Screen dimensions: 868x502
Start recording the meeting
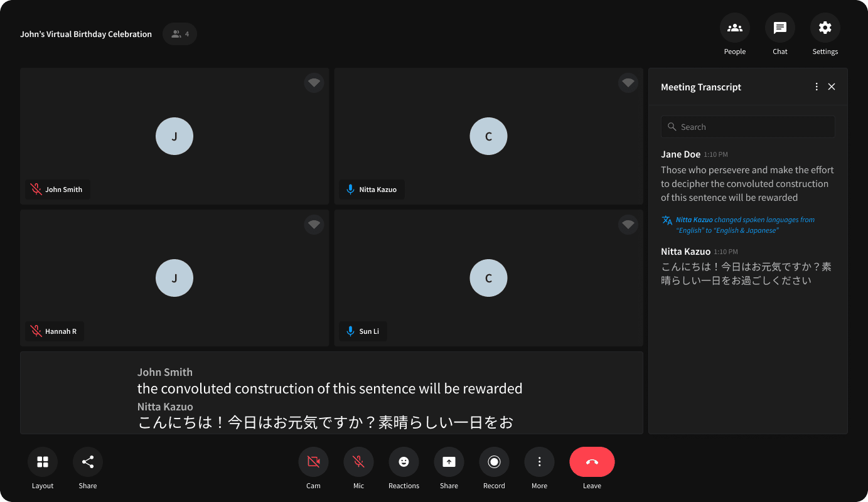point(494,461)
